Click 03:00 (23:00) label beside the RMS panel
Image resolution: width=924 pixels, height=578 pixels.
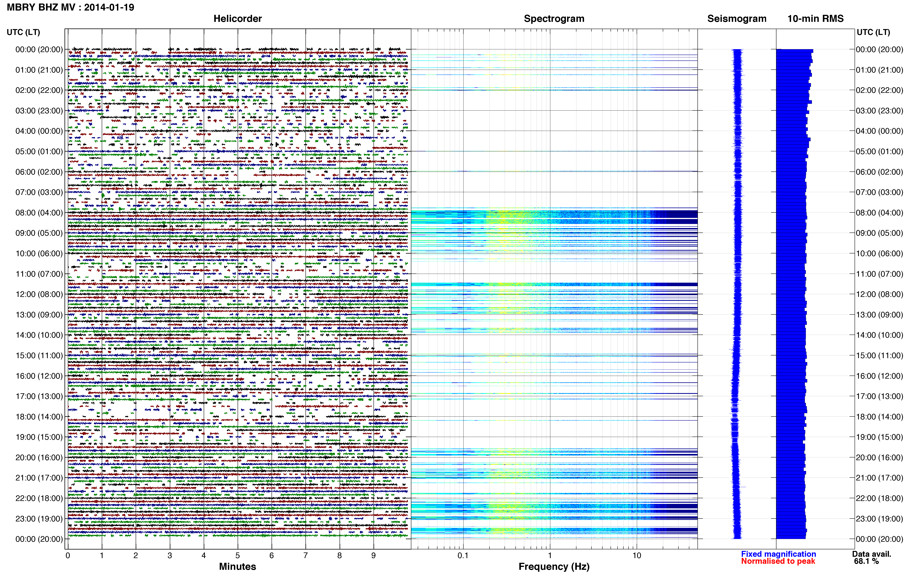879,111
